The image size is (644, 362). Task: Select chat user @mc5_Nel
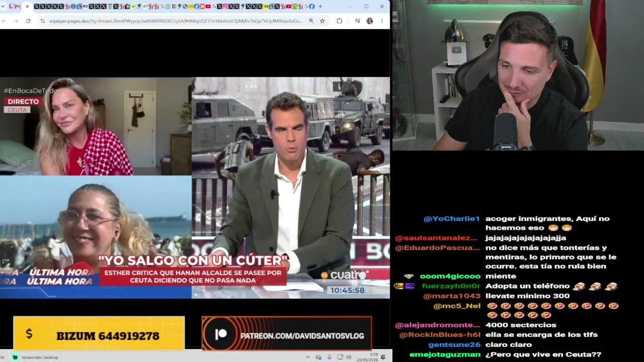click(x=457, y=306)
